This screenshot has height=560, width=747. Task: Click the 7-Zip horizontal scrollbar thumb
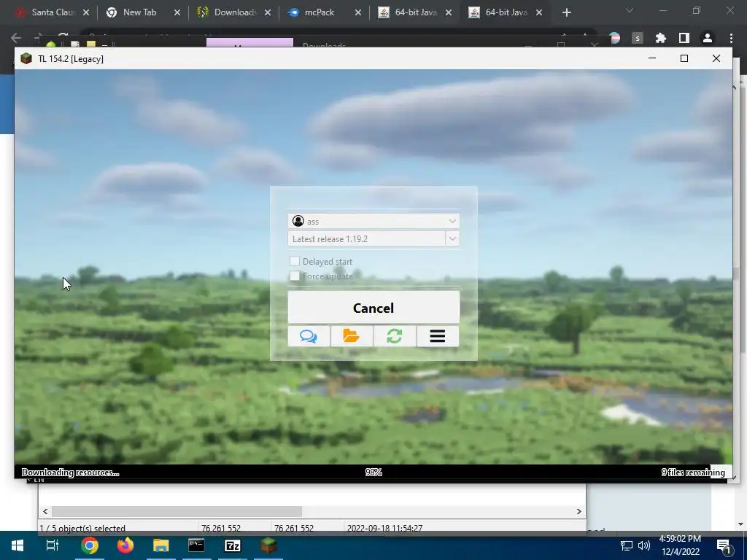click(x=177, y=511)
